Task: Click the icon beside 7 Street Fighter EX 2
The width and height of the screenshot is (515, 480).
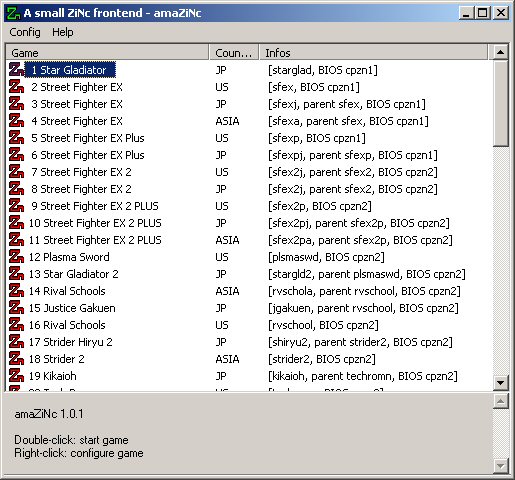Action: (16, 172)
